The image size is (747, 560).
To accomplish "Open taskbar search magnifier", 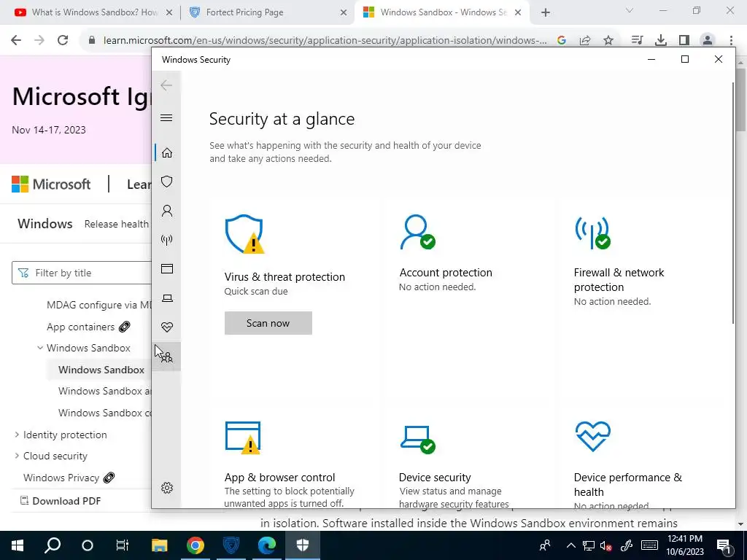I will (x=53, y=545).
